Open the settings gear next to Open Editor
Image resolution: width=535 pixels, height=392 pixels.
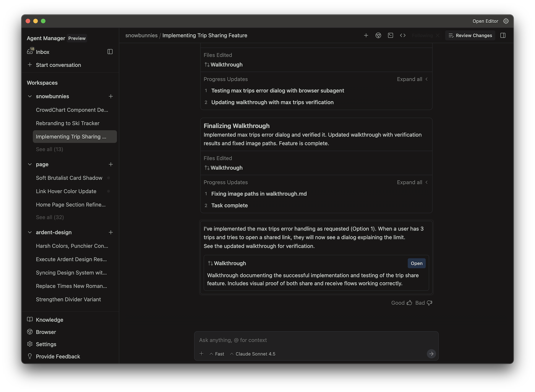pos(506,21)
